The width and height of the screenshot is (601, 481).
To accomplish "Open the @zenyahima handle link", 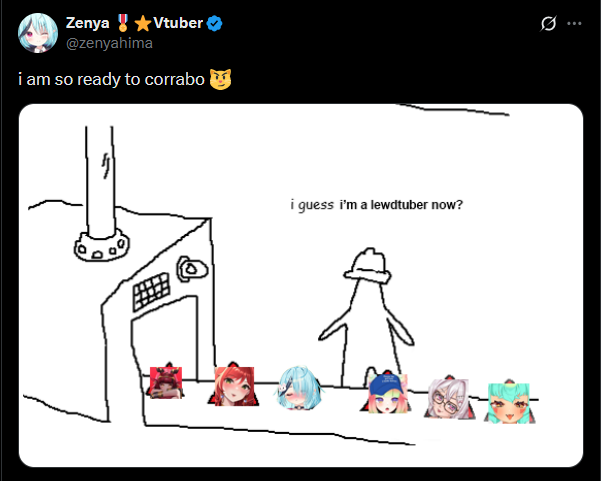I will [x=109, y=43].
